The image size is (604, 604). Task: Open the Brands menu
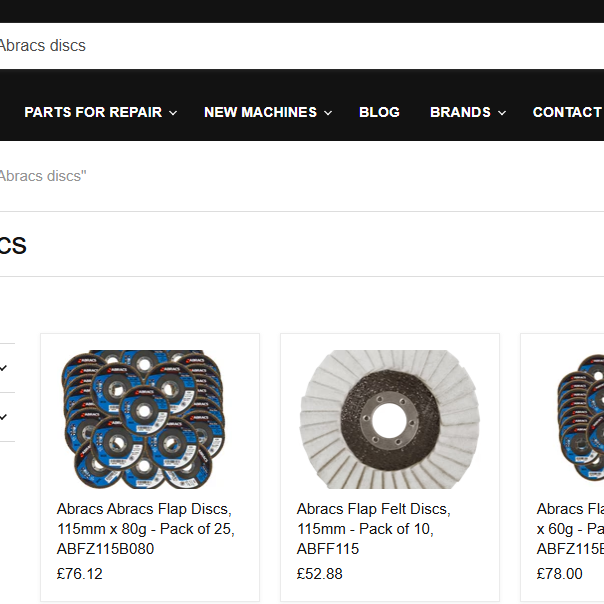point(460,112)
